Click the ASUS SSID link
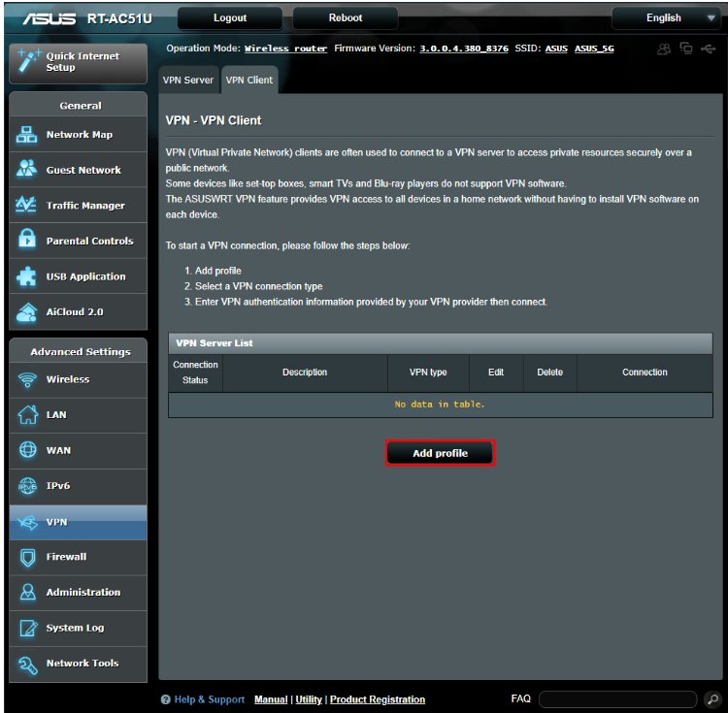 click(556, 49)
